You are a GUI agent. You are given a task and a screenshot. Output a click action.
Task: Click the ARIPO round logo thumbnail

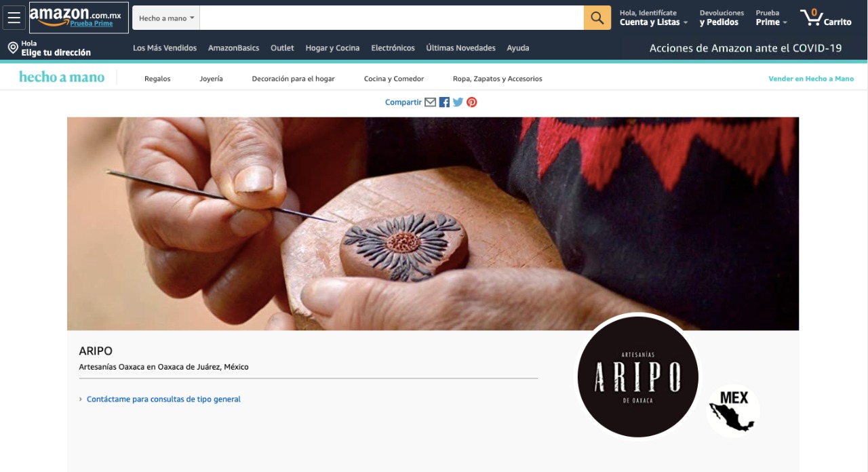(x=637, y=377)
